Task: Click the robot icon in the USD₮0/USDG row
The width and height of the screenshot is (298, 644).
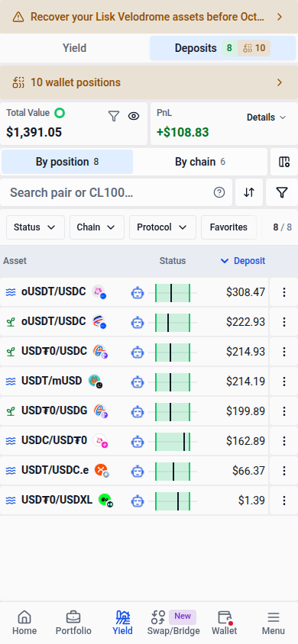Action: point(138,411)
